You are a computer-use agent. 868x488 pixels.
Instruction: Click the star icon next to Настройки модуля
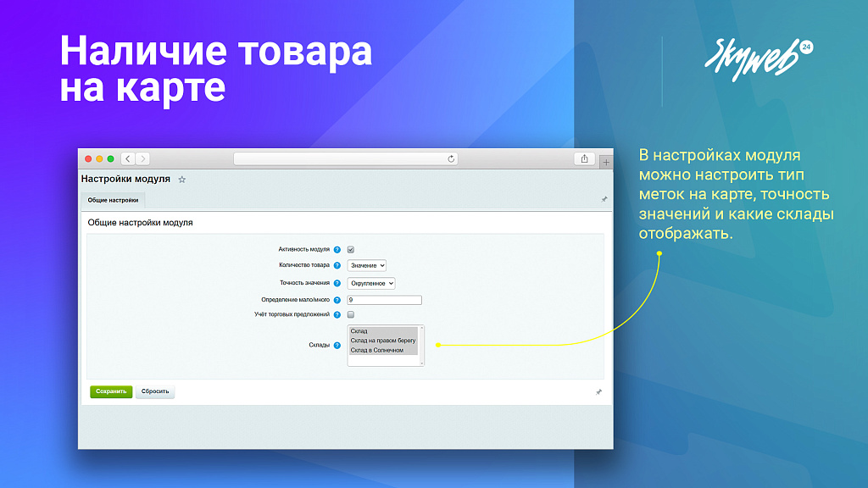tap(182, 179)
